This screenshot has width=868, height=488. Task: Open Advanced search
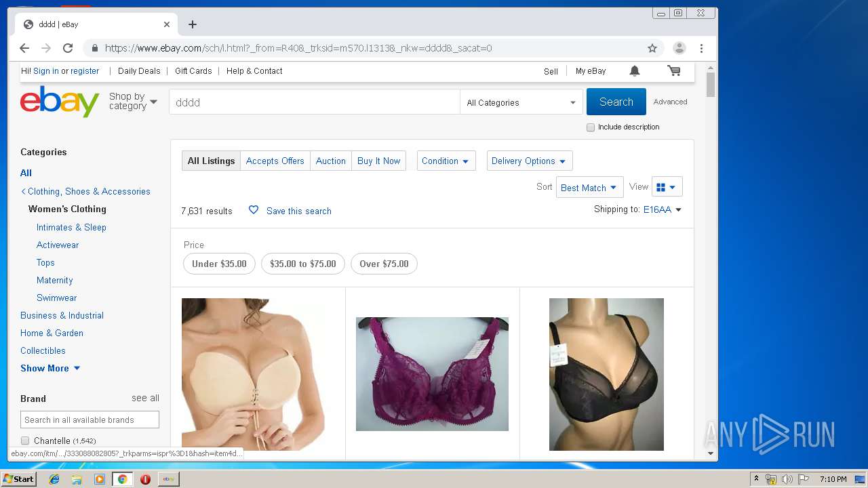[670, 102]
